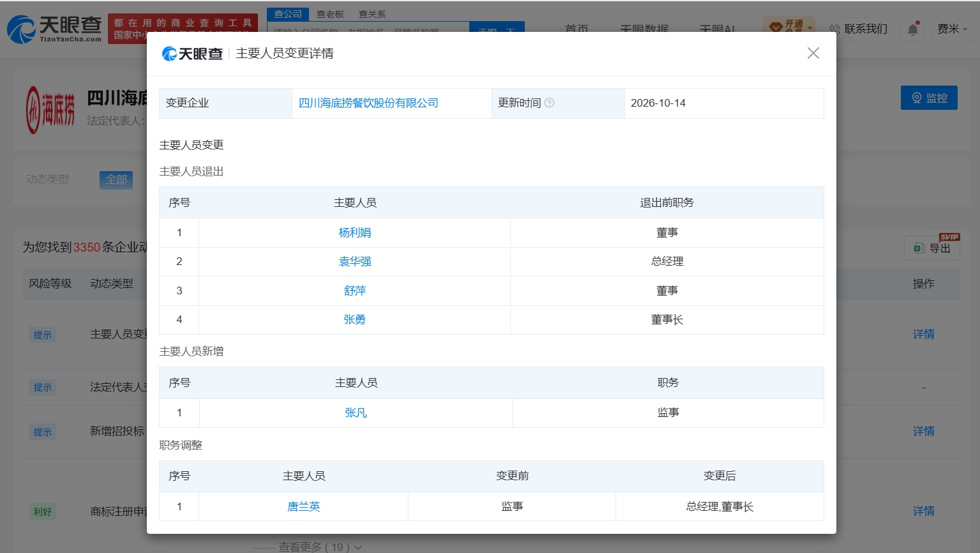Image resolution: width=980 pixels, height=553 pixels.
Task: Click the 监控 button
Action: coord(929,98)
